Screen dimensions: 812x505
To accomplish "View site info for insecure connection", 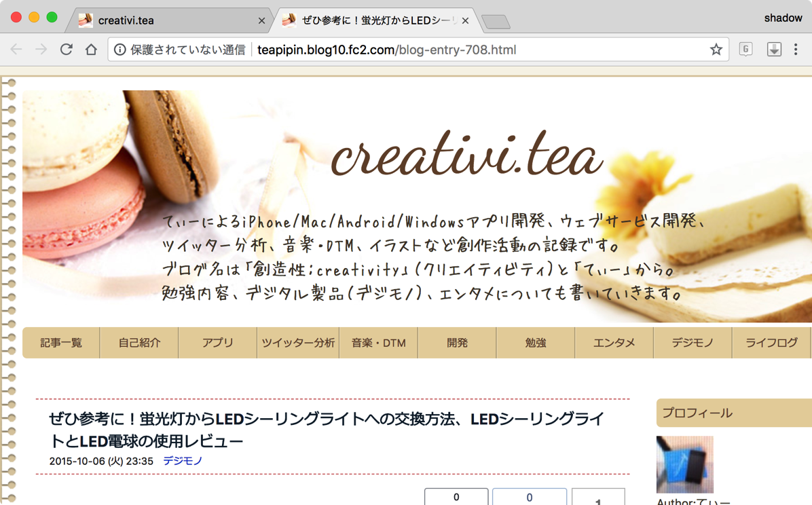I will (119, 50).
